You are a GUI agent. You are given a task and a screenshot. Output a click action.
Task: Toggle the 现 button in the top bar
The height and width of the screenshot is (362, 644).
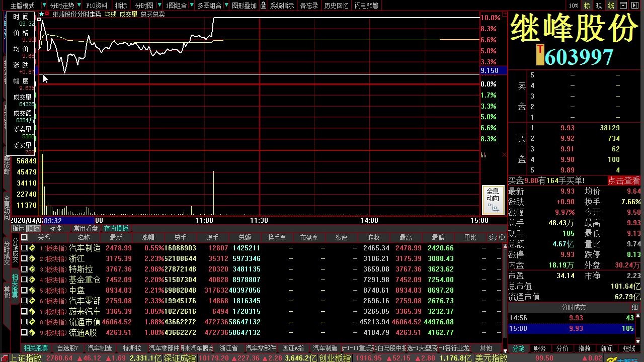click(x=599, y=6)
